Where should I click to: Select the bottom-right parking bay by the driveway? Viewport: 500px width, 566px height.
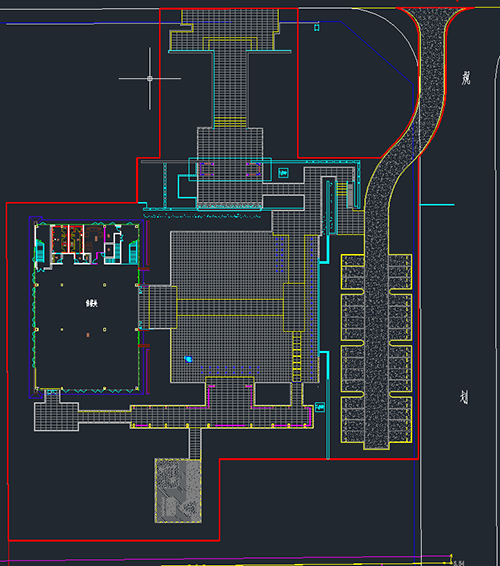coord(400,420)
